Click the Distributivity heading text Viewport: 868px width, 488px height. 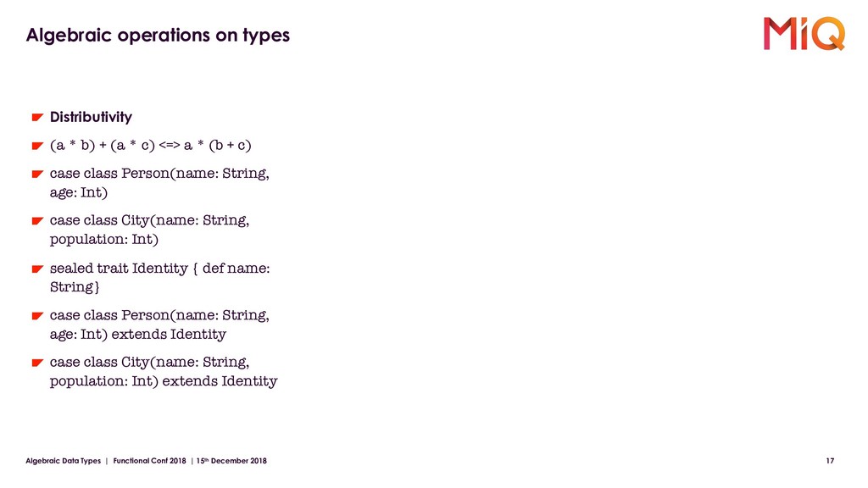coord(91,117)
